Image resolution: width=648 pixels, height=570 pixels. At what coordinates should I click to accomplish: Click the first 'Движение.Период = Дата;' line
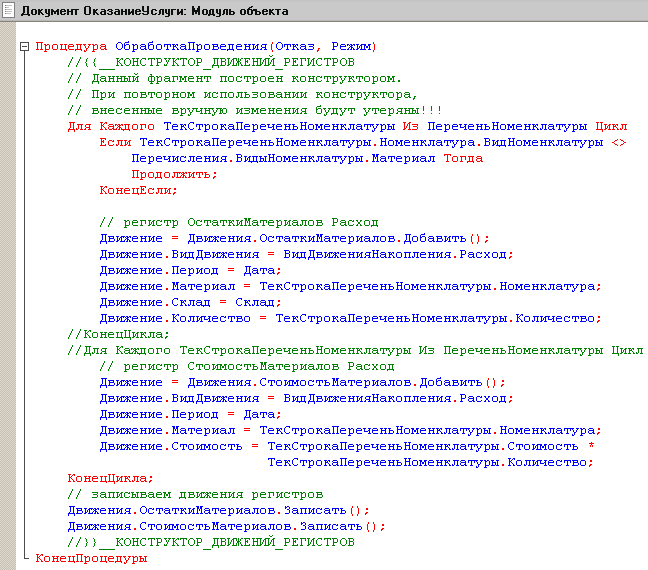click(x=191, y=271)
